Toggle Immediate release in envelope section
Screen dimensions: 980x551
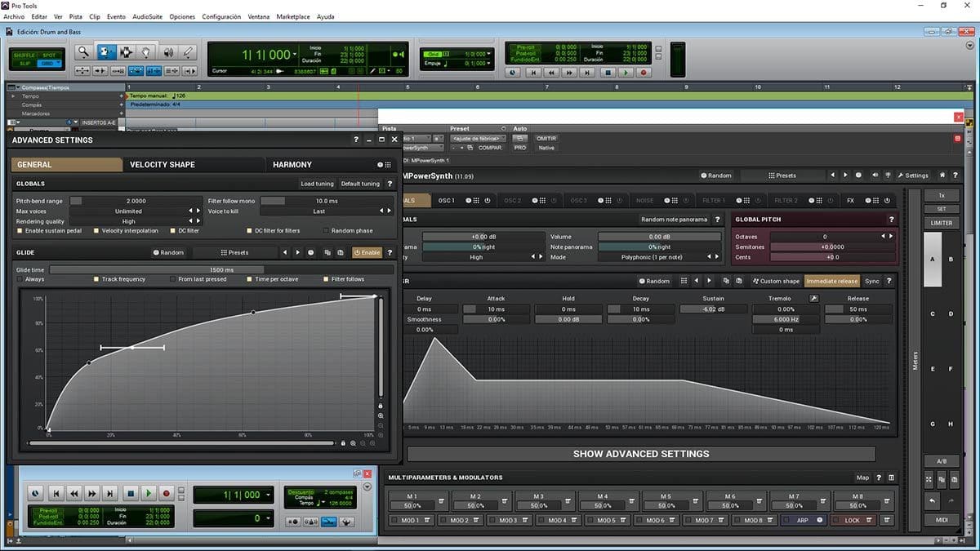pos(831,282)
